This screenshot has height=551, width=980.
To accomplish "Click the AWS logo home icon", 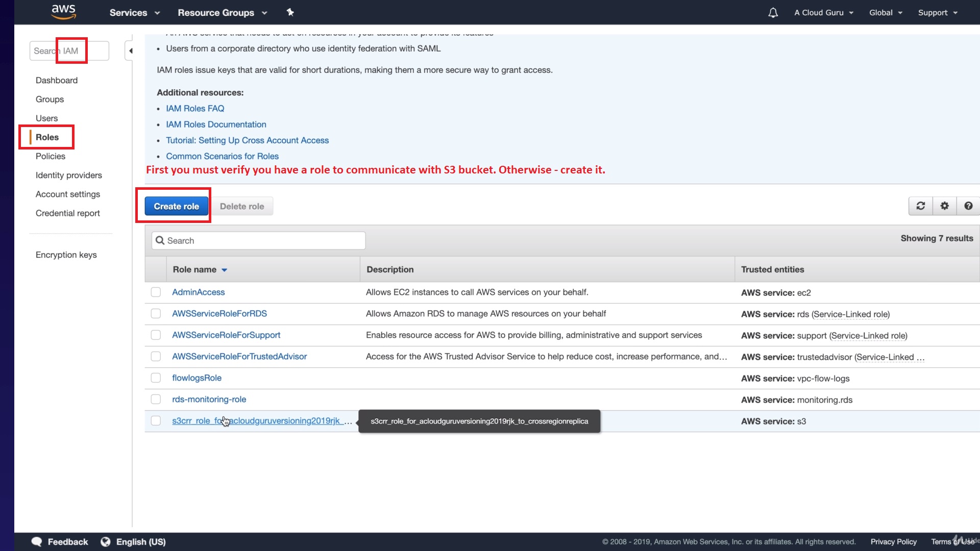I will [63, 12].
